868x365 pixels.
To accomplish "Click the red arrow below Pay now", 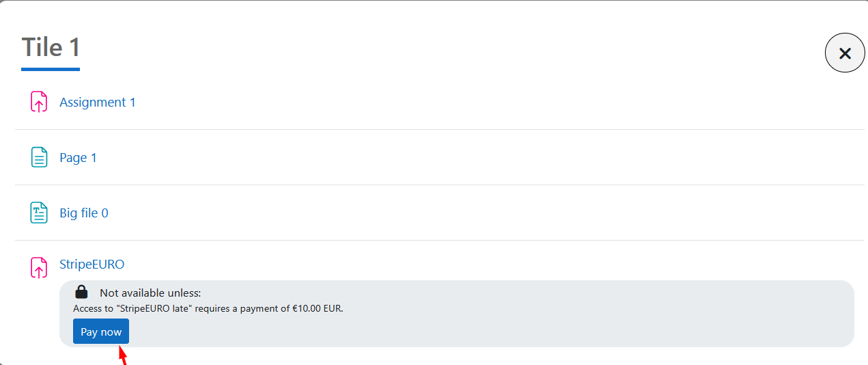I will coord(123,356).
